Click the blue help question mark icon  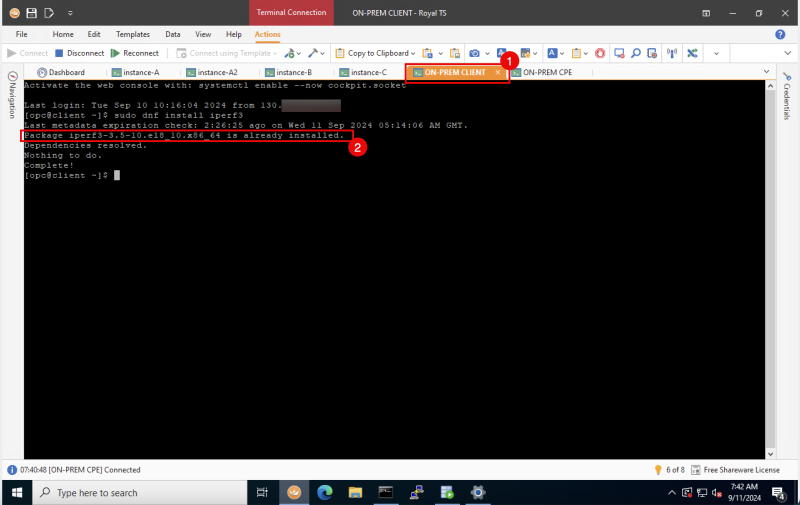(780, 34)
